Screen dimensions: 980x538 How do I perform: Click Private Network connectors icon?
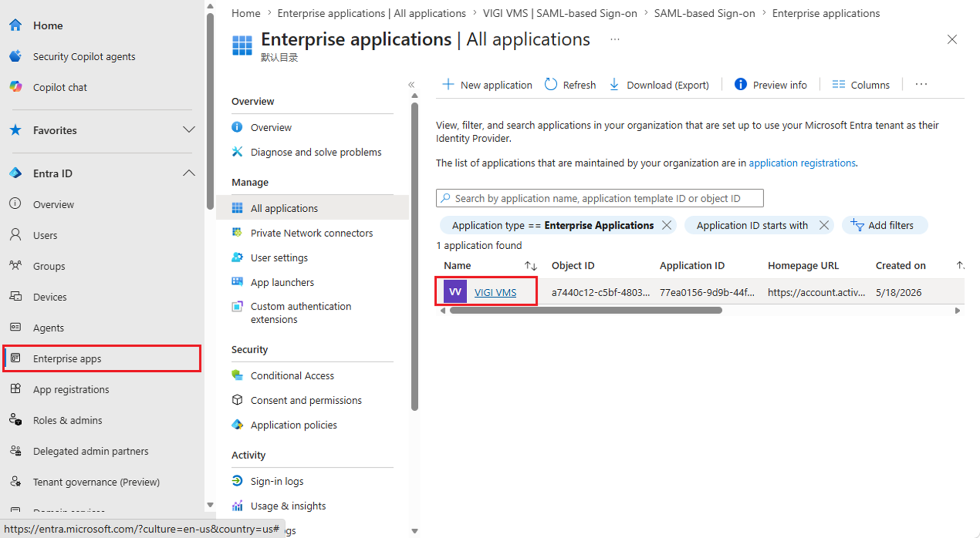point(237,232)
